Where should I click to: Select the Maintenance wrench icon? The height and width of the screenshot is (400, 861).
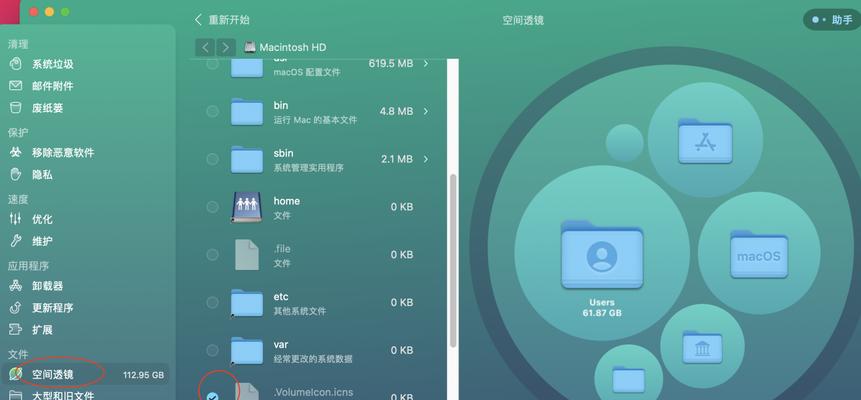coord(15,241)
